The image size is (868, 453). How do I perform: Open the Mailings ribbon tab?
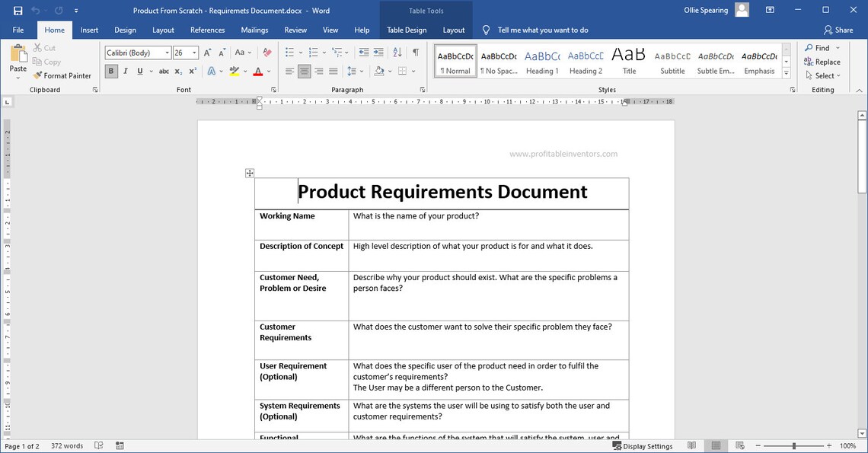coord(254,30)
